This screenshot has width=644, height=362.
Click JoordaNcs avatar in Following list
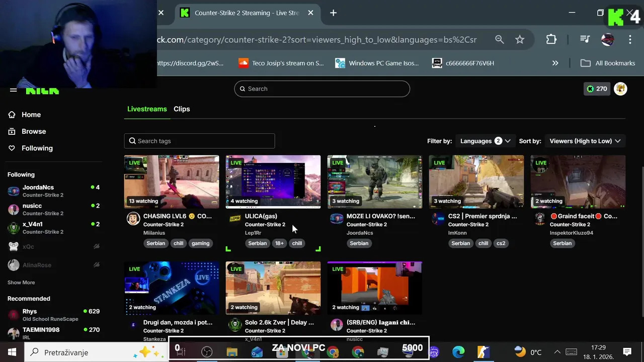point(14,191)
